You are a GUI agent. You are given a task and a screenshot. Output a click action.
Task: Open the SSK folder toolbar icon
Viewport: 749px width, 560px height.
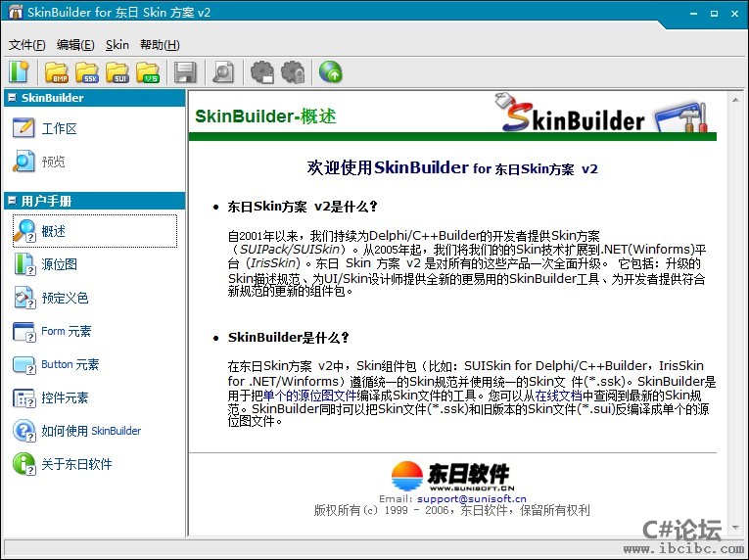tap(87, 72)
